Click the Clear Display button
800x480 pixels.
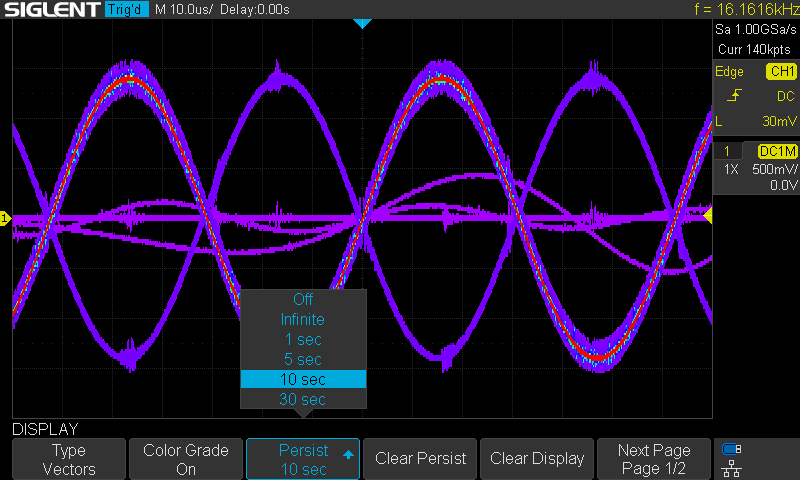[537, 459]
